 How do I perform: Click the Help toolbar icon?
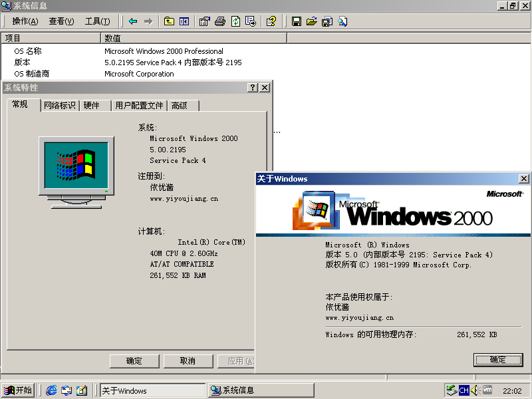click(x=271, y=21)
